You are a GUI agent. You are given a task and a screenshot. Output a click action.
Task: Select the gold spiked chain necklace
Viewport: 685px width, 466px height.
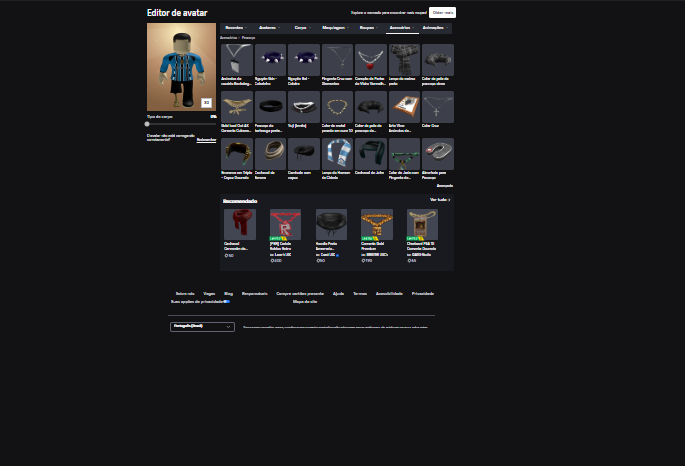pos(337,107)
